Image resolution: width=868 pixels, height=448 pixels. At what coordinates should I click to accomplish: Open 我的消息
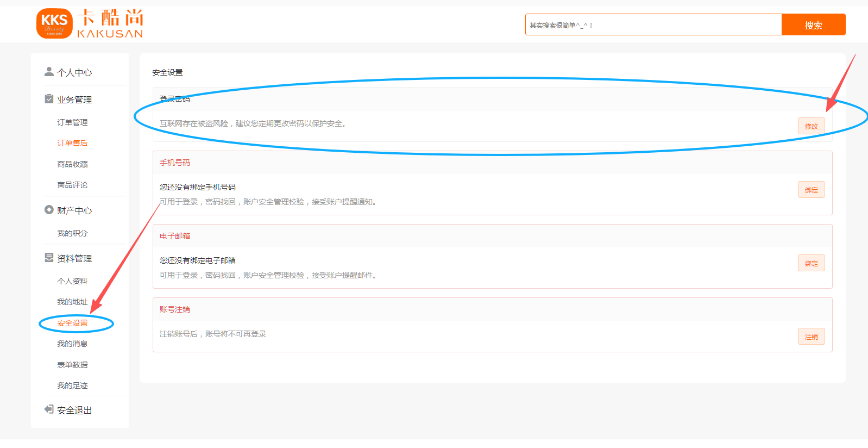(x=72, y=344)
